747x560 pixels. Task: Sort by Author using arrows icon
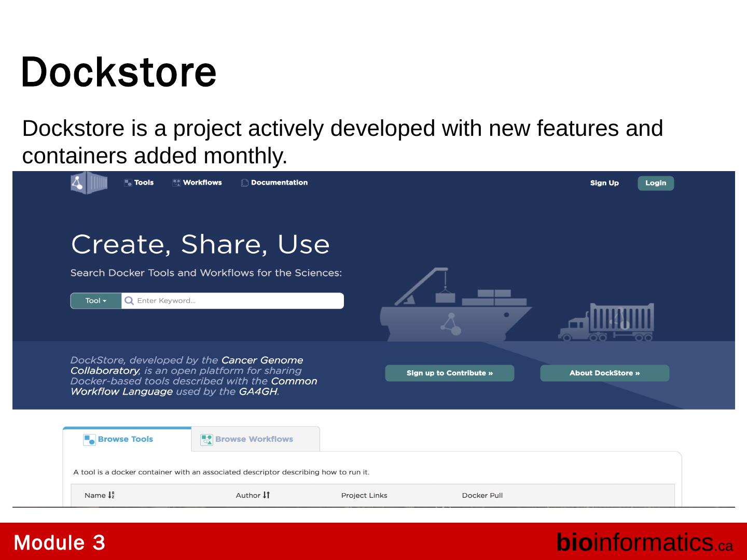tap(267, 496)
